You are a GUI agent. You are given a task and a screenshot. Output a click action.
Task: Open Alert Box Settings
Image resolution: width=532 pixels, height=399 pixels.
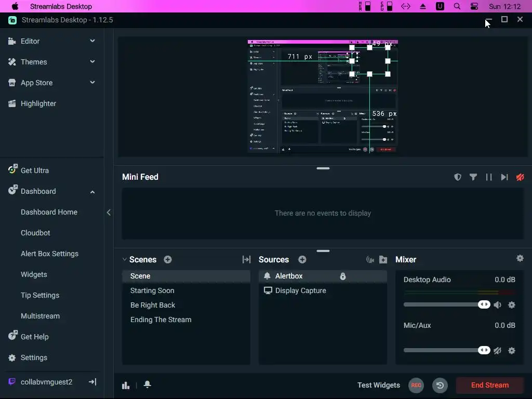[49, 254]
